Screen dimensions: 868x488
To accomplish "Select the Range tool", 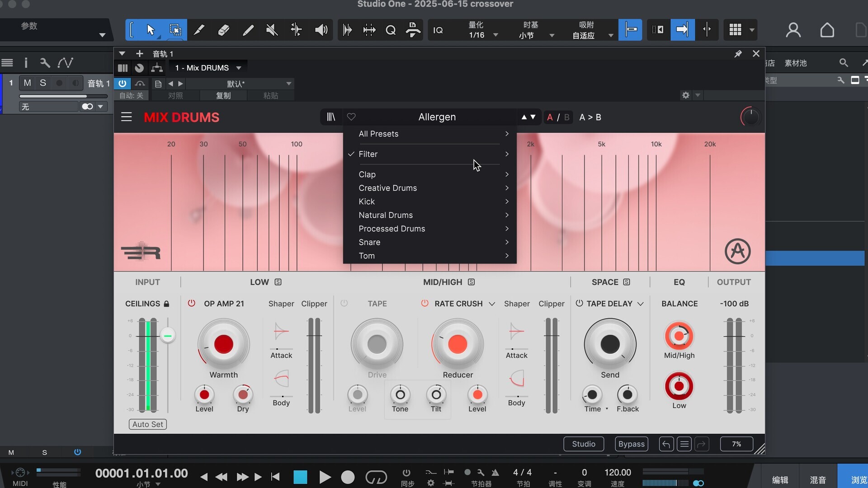I will (x=175, y=30).
